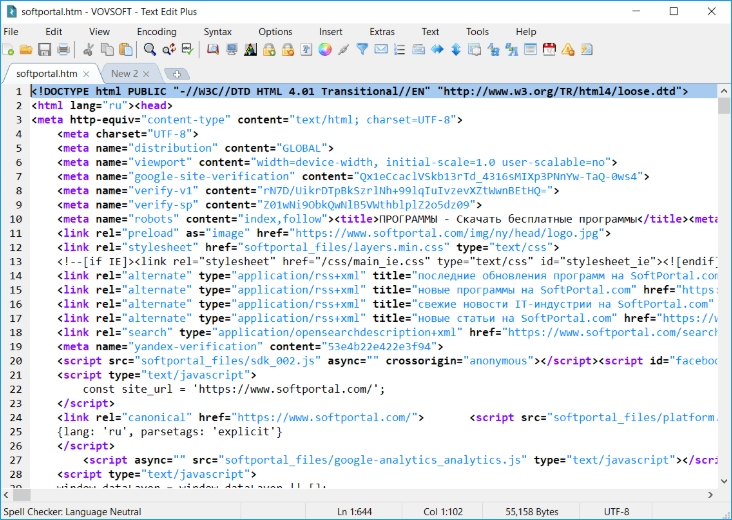The height and width of the screenshot is (520, 732).
Task: Click the yandex-verification meta line
Action: click(x=250, y=347)
